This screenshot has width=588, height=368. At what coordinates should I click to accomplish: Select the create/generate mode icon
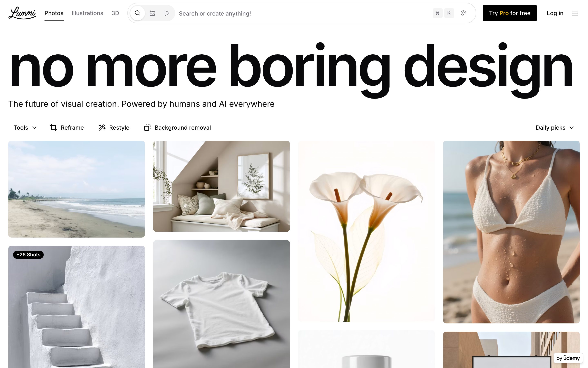coord(167,13)
